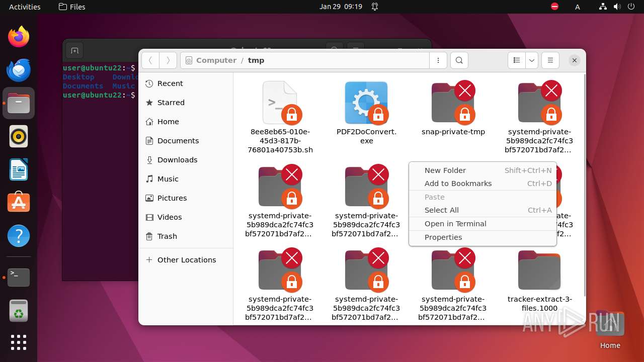Open the Files app menu in top bar
This screenshot has height=362, width=644.
point(72,7)
